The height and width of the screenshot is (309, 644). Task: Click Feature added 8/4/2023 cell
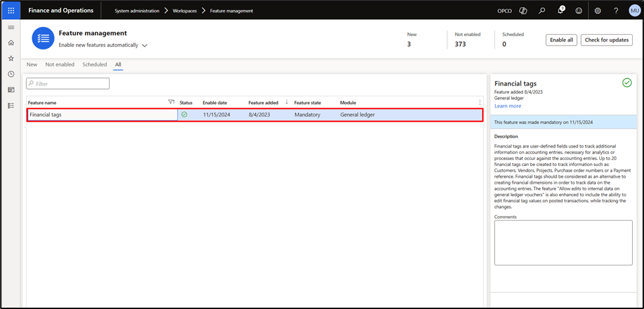click(x=259, y=115)
